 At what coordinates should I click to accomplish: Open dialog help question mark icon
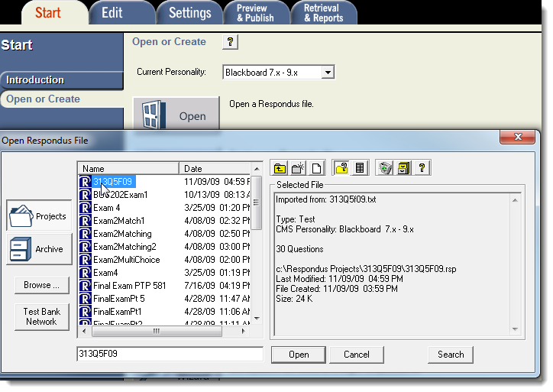coord(422,168)
